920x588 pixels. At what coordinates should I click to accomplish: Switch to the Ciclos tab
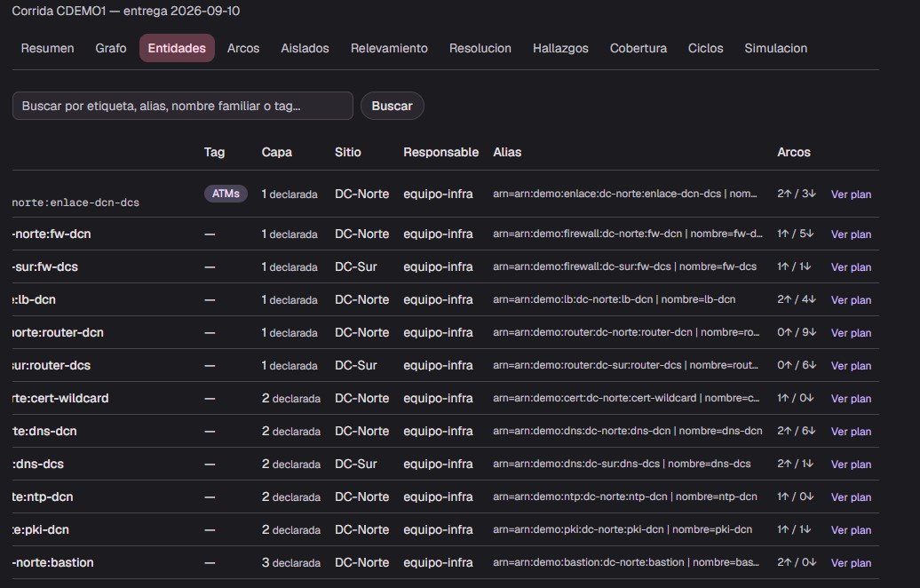[706, 48]
